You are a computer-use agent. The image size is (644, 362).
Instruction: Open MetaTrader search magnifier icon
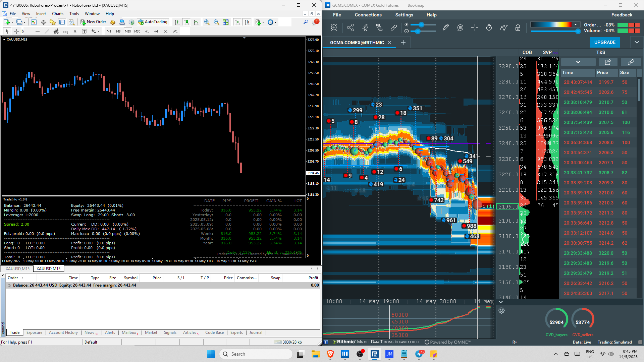click(306, 22)
